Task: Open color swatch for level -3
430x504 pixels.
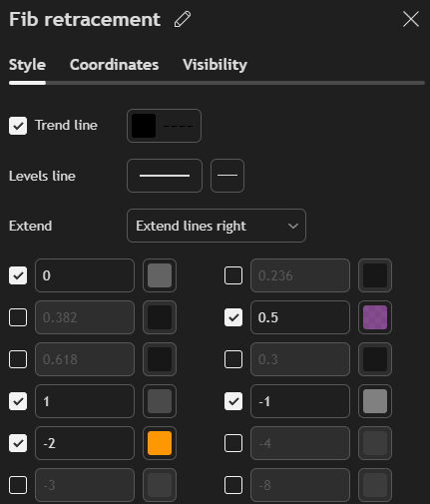Action: (160, 485)
